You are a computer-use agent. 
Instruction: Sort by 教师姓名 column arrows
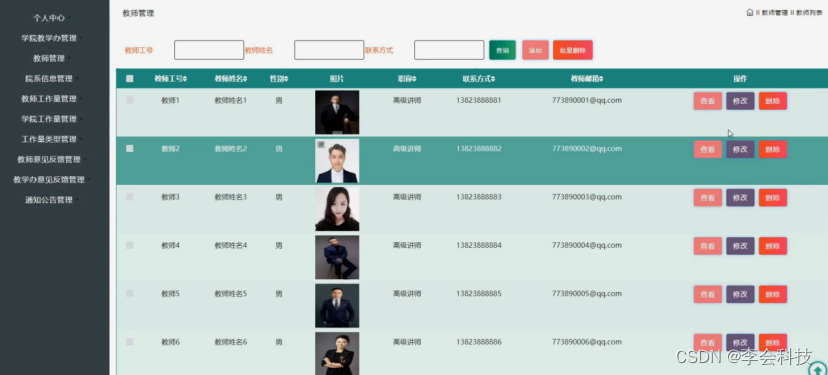pos(245,79)
